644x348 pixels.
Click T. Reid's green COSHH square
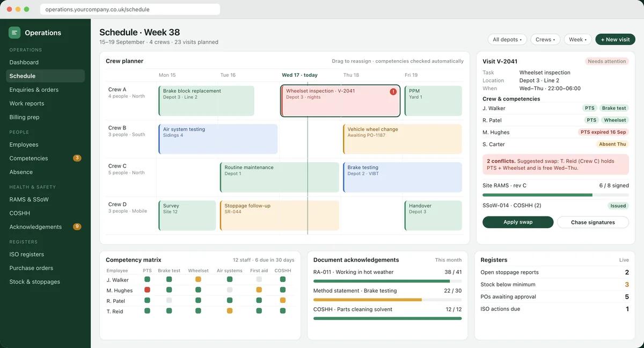coord(283,311)
